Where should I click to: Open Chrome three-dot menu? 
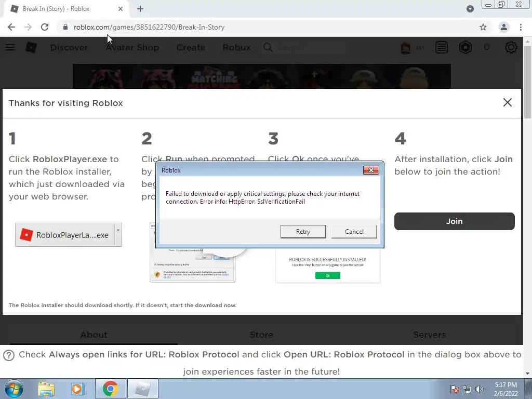click(x=521, y=27)
